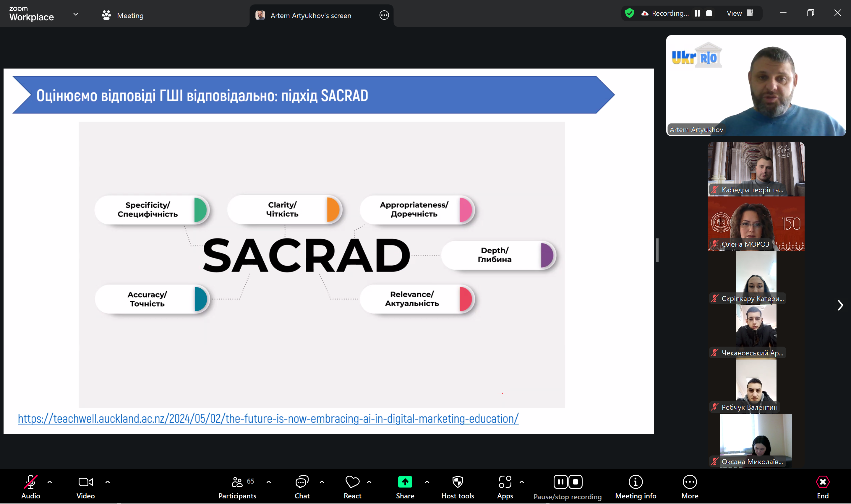
Task: Click the End meeting button
Action: click(822, 487)
